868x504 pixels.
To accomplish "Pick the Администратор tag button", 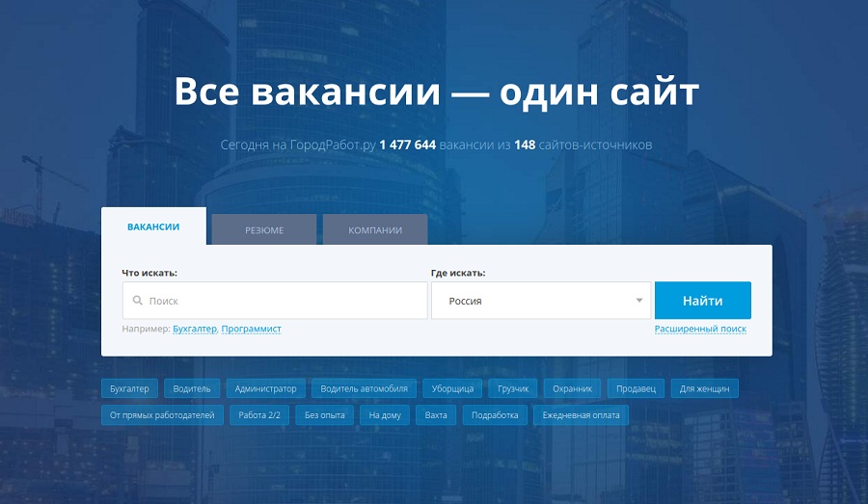I will coord(266,388).
